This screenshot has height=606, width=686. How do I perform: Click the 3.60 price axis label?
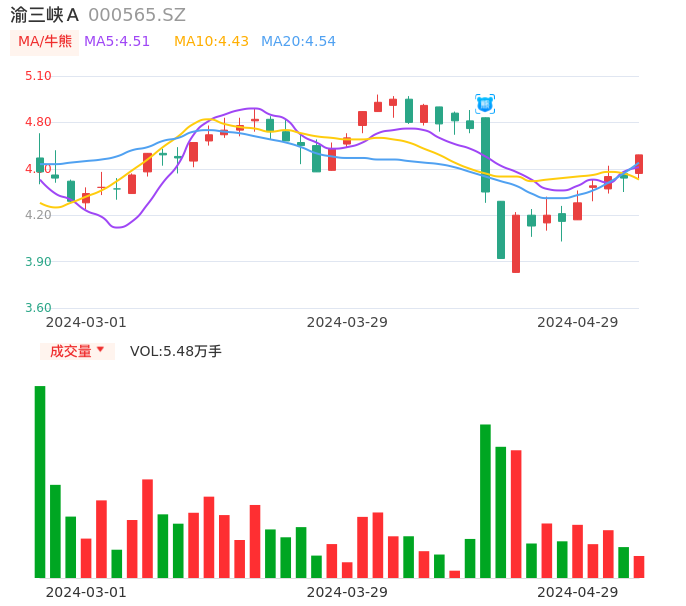point(37,308)
